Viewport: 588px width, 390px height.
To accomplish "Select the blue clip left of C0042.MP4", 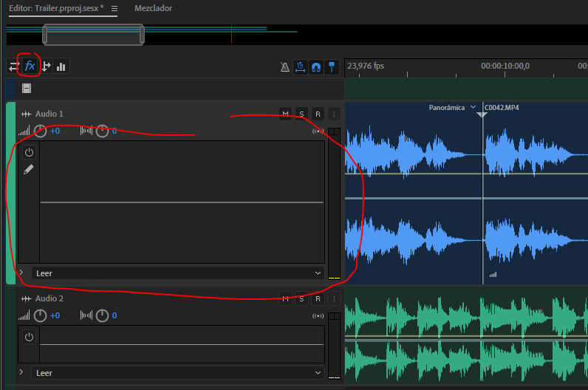I will [413, 193].
